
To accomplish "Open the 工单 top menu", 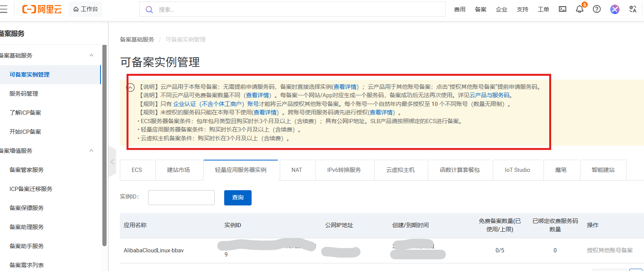I will click(x=544, y=10).
